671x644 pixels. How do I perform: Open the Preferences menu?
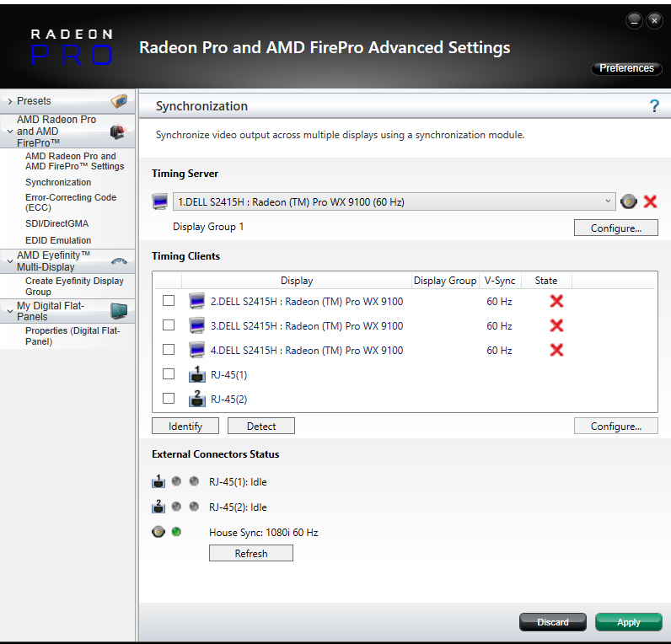click(x=626, y=68)
